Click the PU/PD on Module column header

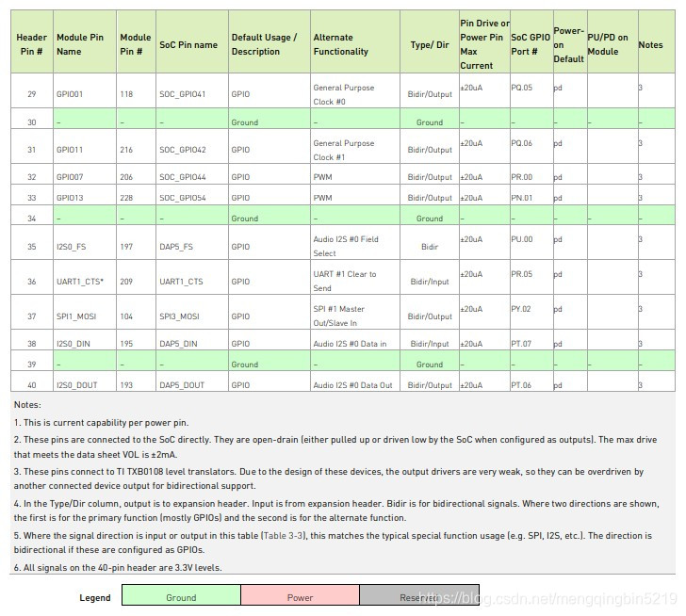[612, 41]
